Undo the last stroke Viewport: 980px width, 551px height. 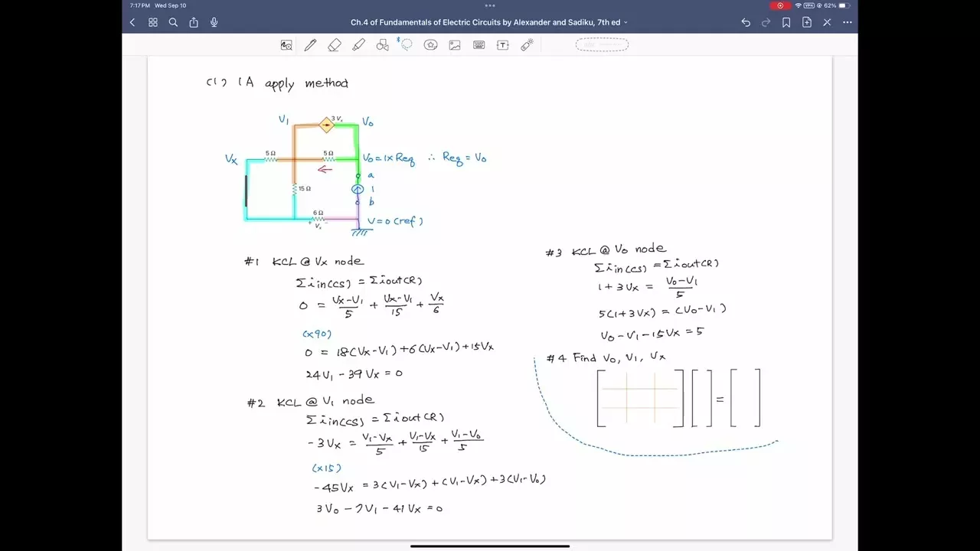[x=746, y=23]
